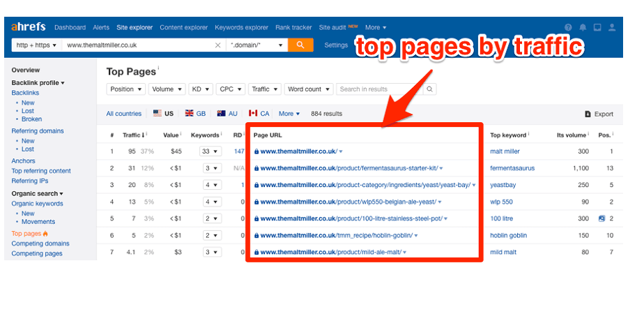The height and width of the screenshot is (314, 644).
Task: Clear the domain field with the X
Action: pyautogui.click(x=218, y=45)
